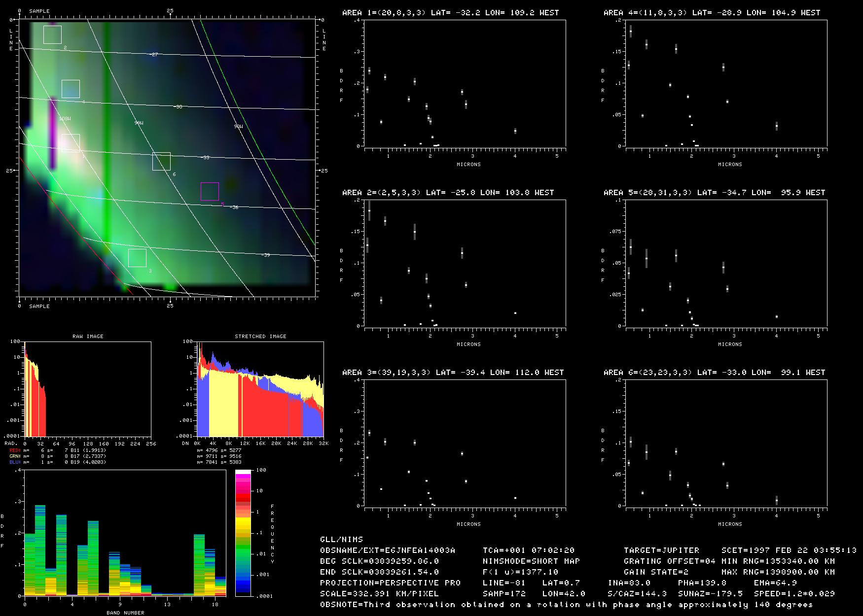
Task: Click the -36 latitude label on the map
Action: tap(234, 207)
